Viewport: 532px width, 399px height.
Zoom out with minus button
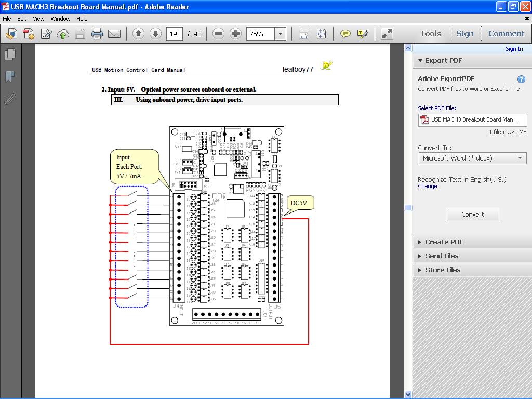(219, 34)
